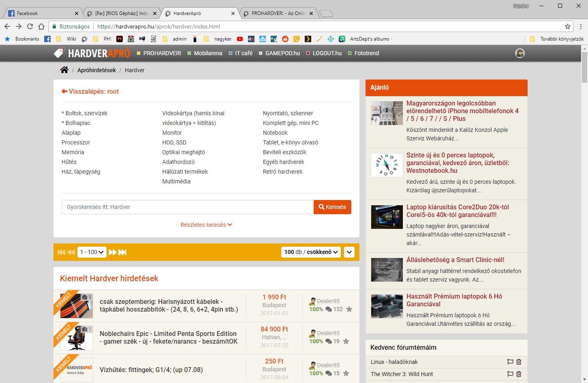Image resolution: width=588 pixels, height=383 pixels.
Task: Switch to the PROHARDVER! browser tab
Action: [278, 13]
